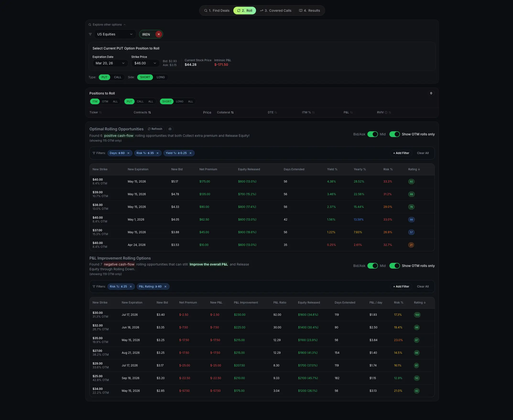Screen dimensions: 513x420
Task: Select CALL in Positions to Roll filters
Action: click(140, 102)
